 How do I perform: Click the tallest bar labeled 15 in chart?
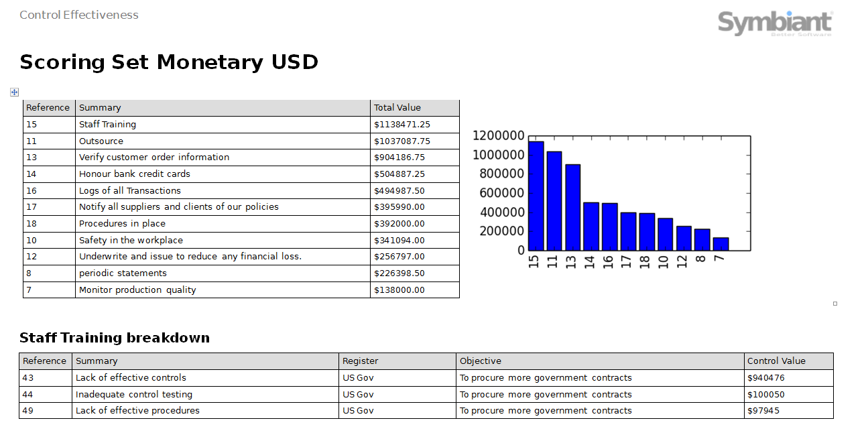pyautogui.click(x=536, y=196)
